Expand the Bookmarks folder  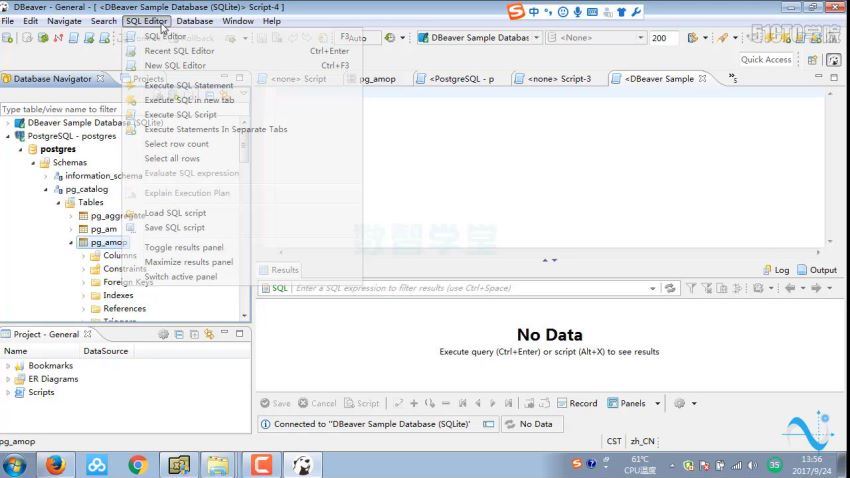(8, 366)
